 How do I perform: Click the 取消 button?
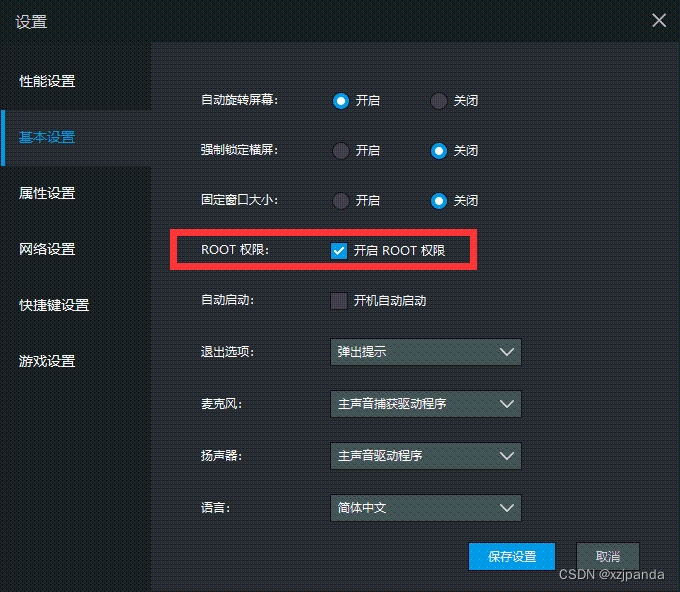608,556
